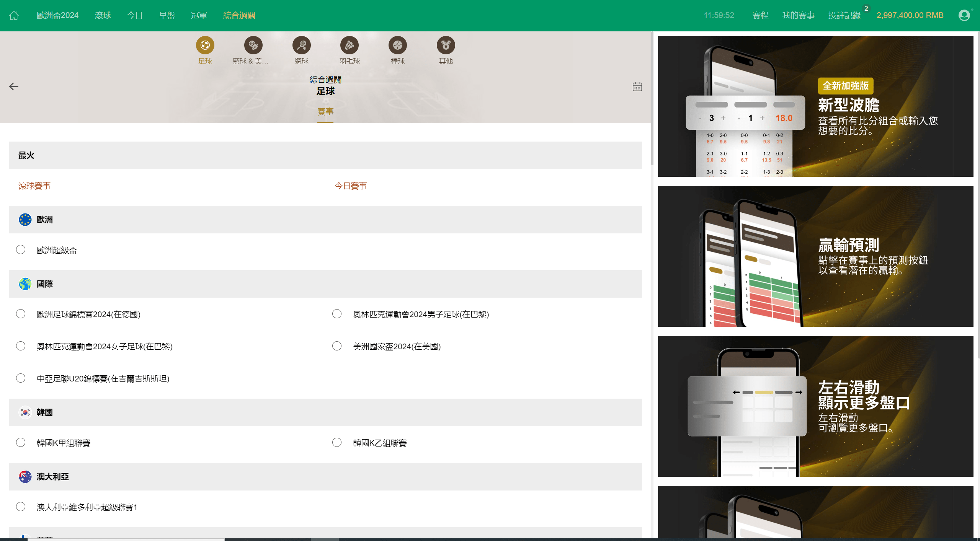Open the 今日賽事 link
Viewport: 980px width, 541px height.
tap(351, 186)
